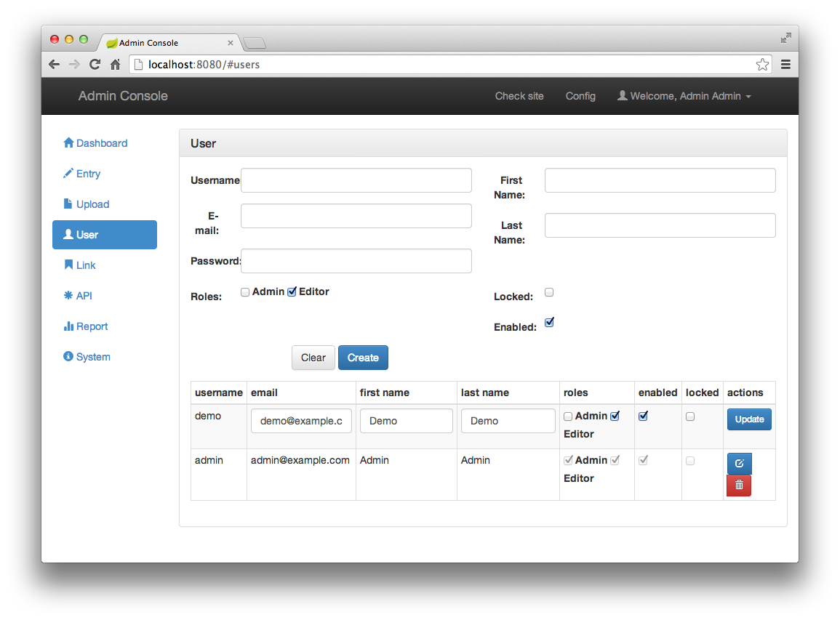840x620 pixels.
Task: Expand the Welcome, Admin Admin dropdown
Action: coord(684,97)
